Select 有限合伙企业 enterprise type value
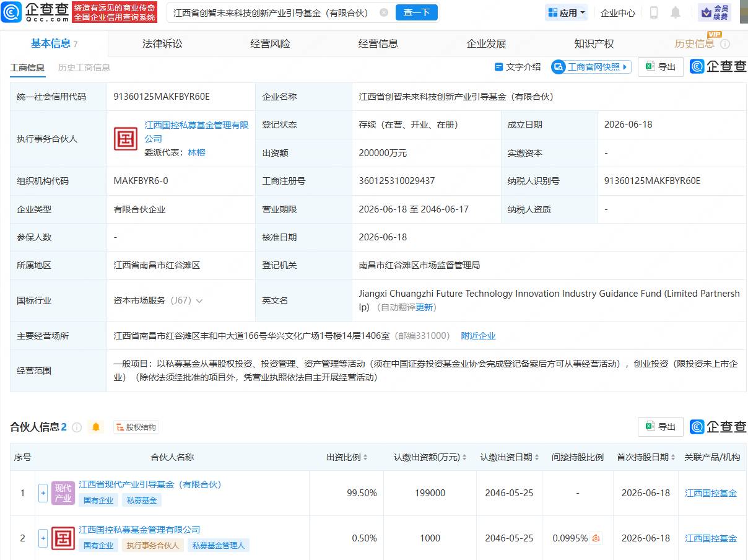This screenshot has width=748, height=560. pyautogui.click(x=139, y=209)
